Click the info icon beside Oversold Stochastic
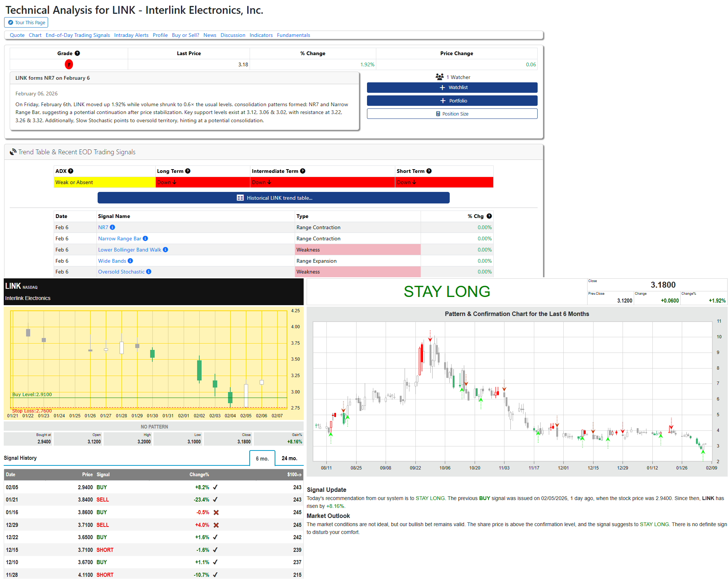Screen dimensions: 728x588 click(x=149, y=272)
